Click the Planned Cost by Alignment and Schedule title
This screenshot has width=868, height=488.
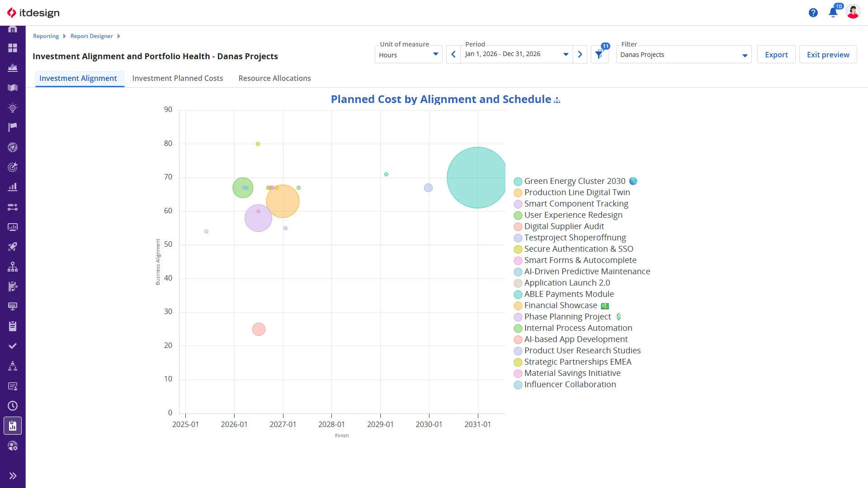(441, 99)
